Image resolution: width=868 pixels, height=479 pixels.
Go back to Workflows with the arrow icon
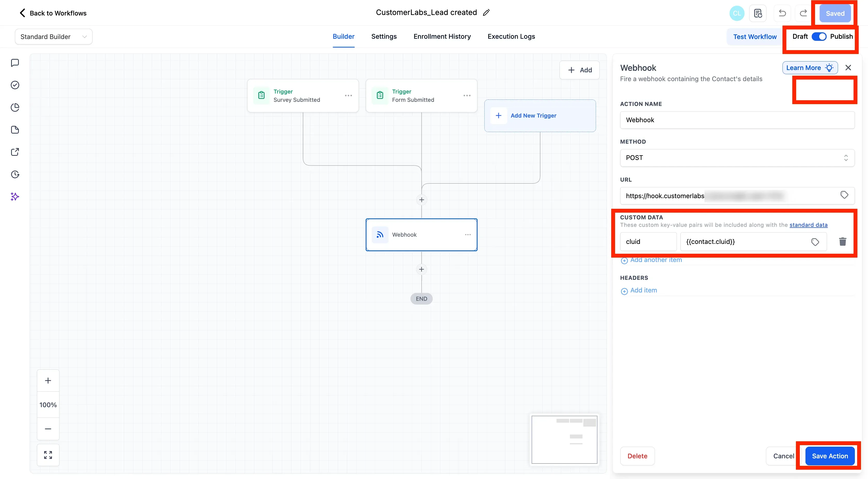click(22, 13)
